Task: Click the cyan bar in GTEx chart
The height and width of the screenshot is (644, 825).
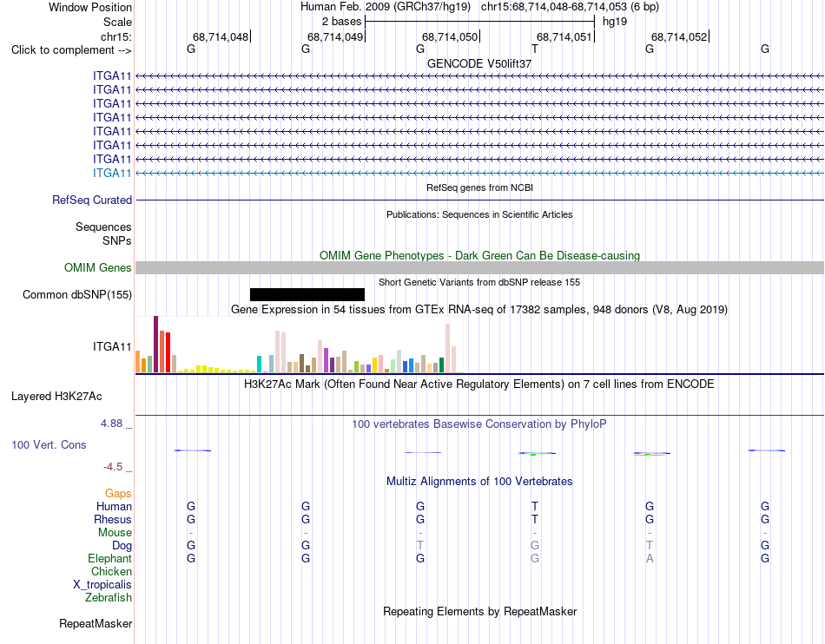Action: 259,365
